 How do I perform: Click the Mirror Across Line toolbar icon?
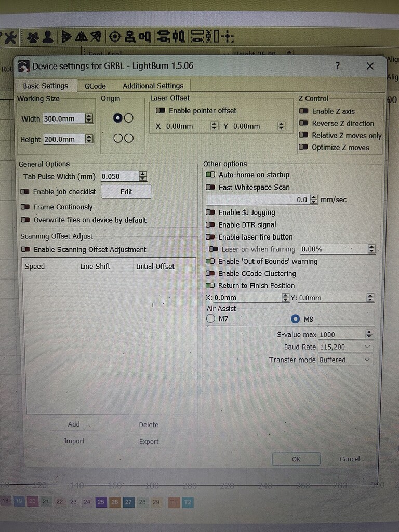(x=96, y=37)
